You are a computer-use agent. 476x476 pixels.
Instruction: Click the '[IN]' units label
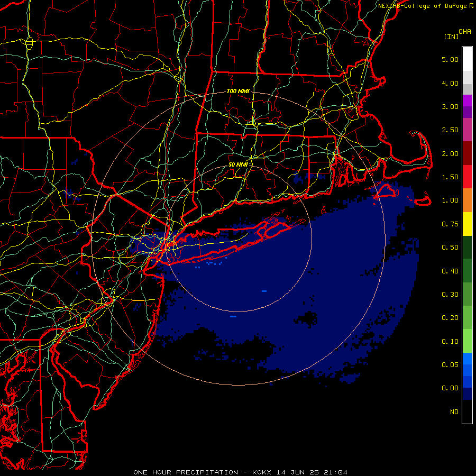coord(452,36)
